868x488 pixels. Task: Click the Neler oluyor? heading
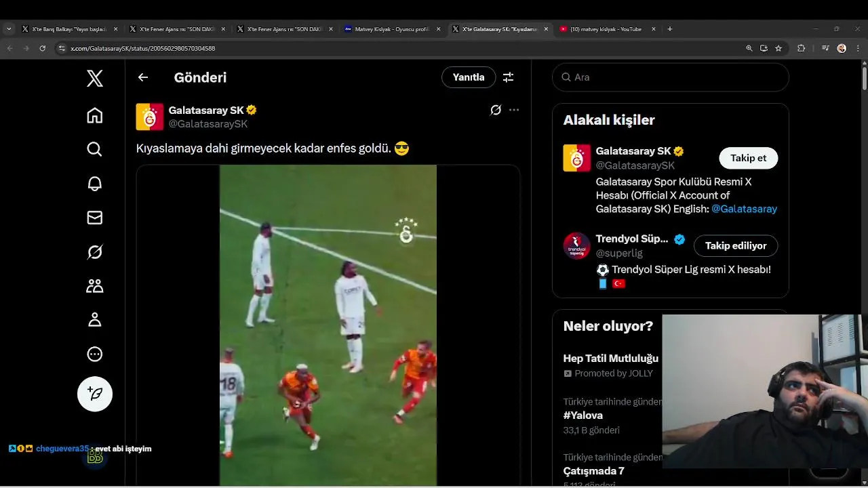click(608, 326)
